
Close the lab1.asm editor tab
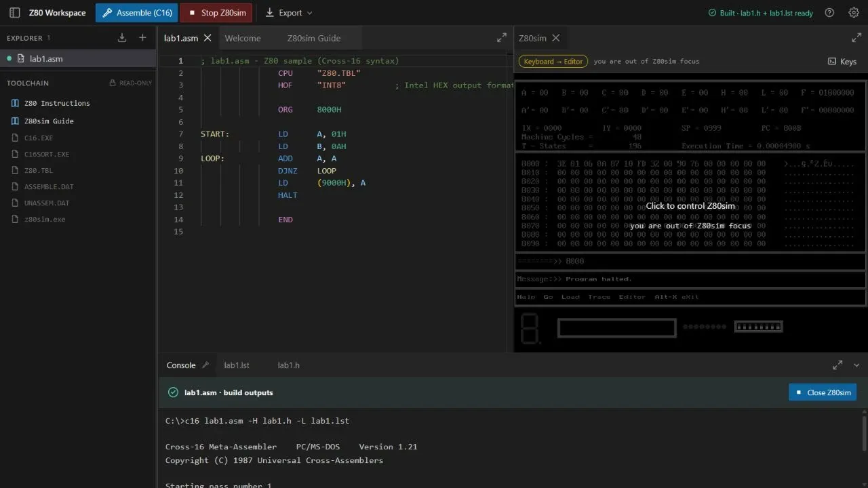point(208,38)
